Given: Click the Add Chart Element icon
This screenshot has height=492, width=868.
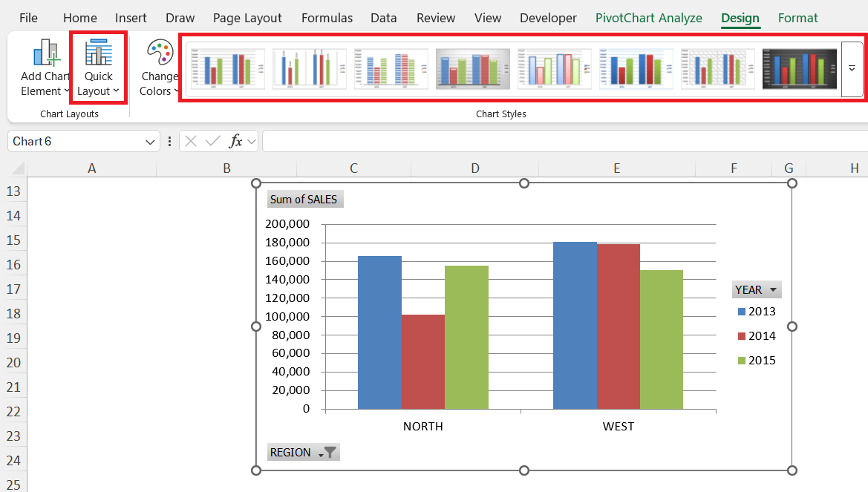Looking at the screenshot, I should (x=45, y=54).
